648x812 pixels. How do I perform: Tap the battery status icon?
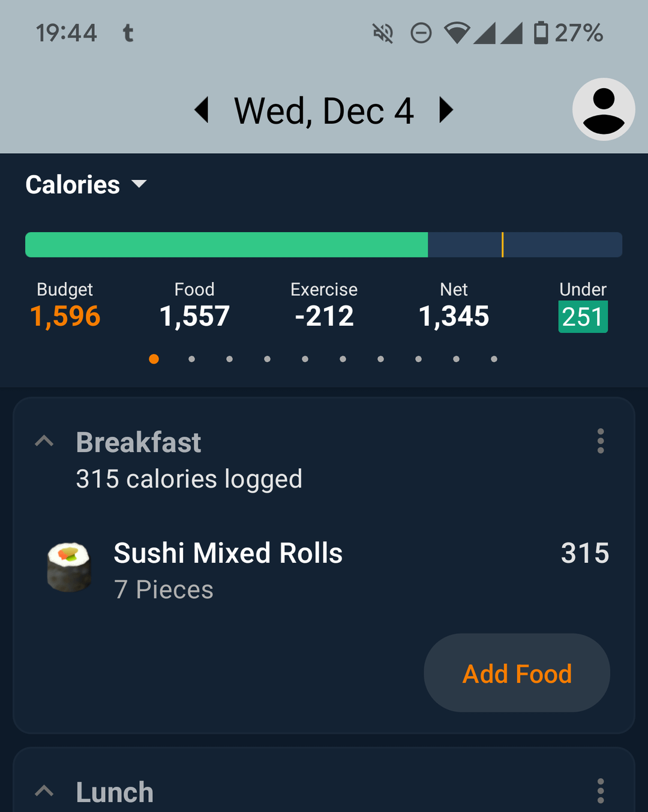point(541,33)
